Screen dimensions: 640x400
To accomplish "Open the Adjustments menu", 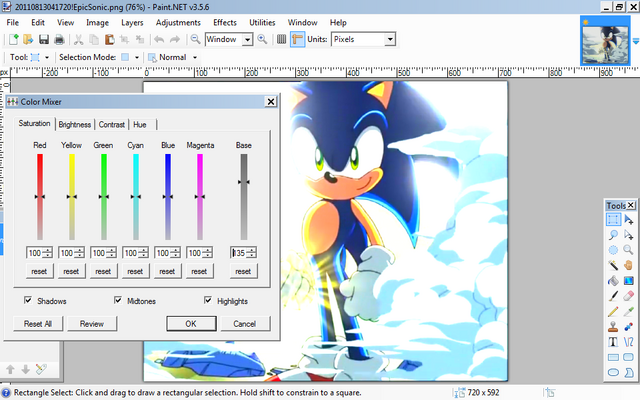I will 178,22.
